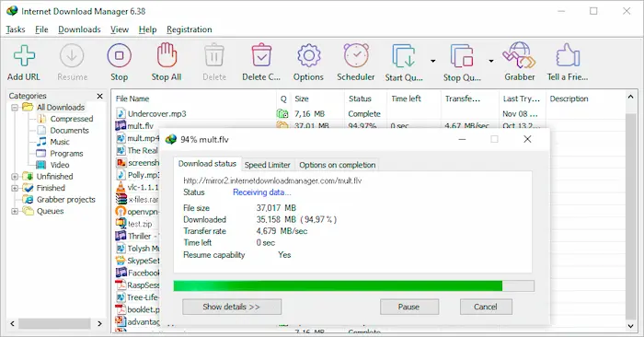This screenshot has width=644, height=337.
Task: Click the test.zip file icon
Action: 121,224
